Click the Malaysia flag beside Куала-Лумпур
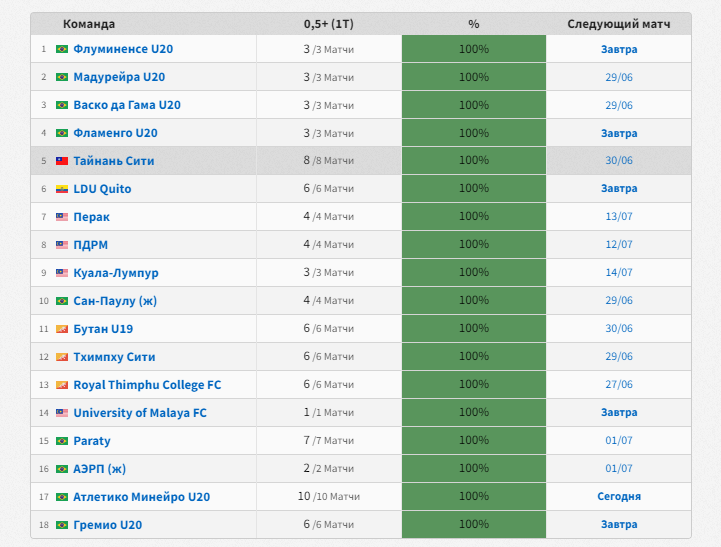This screenshot has height=547, width=721. click(x=62, y=273)
